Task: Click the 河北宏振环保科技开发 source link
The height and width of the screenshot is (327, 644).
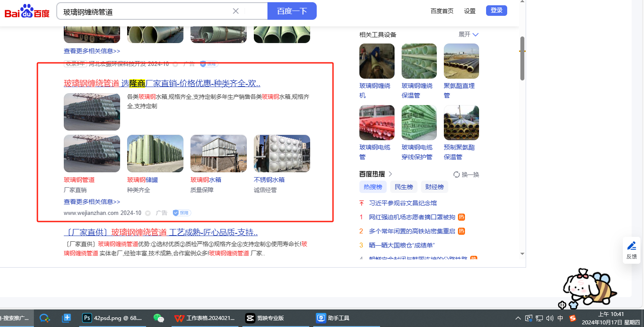Action: click(x=118, y=64)
